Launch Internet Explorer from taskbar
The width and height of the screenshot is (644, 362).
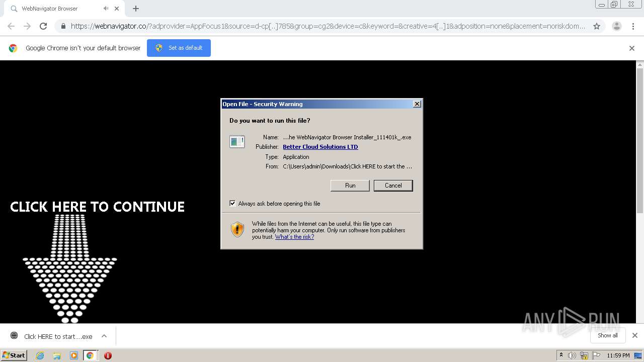coord(40,355)
